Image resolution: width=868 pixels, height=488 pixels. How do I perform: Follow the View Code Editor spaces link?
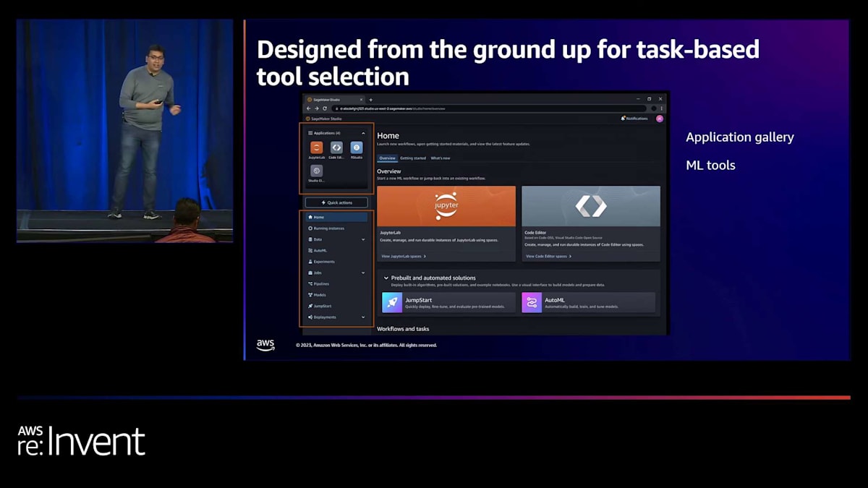pyautogui.click(x=549, y=256)
